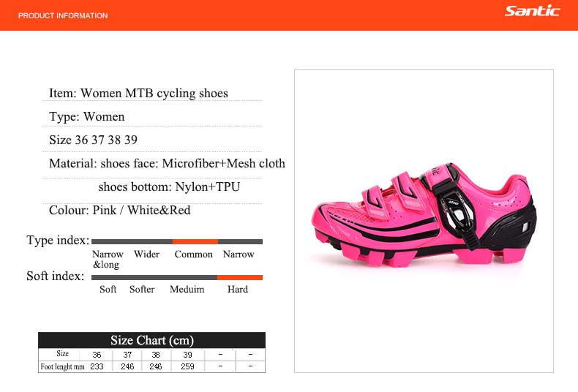Click the 'Foot lenght mm' row label

click(x=62, y=366)
